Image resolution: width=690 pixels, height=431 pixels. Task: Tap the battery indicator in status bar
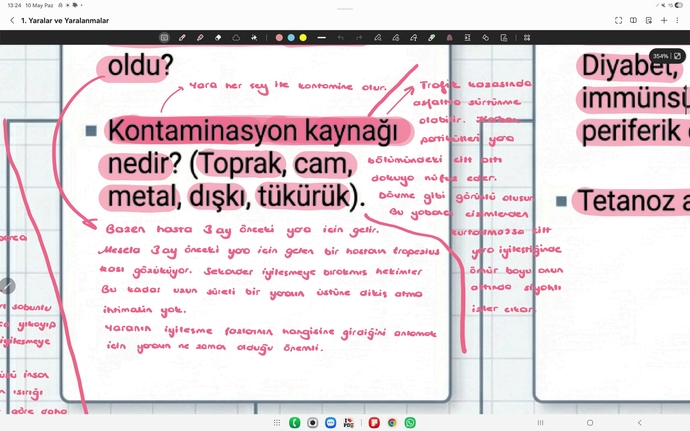[x=679, y=5]
